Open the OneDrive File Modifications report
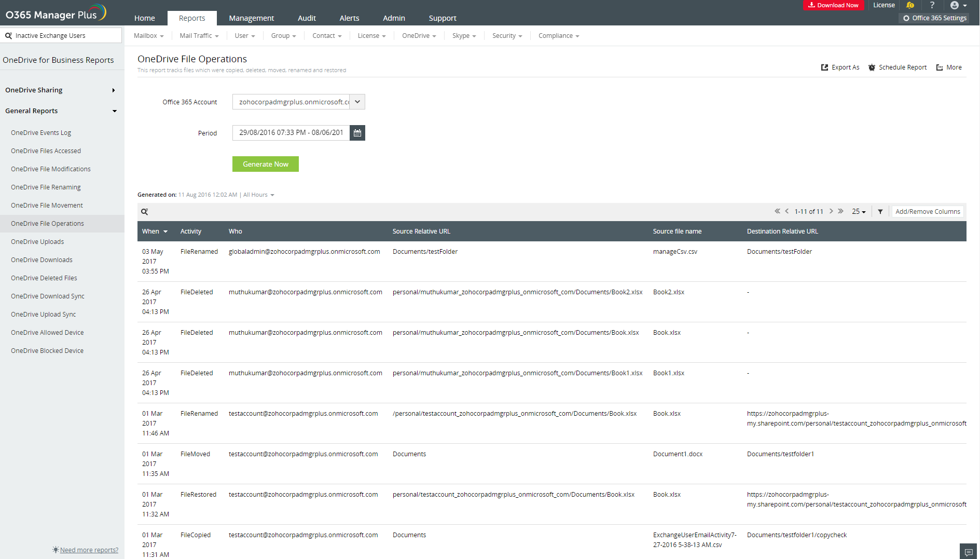980x559 pixels. click(51, 169)
